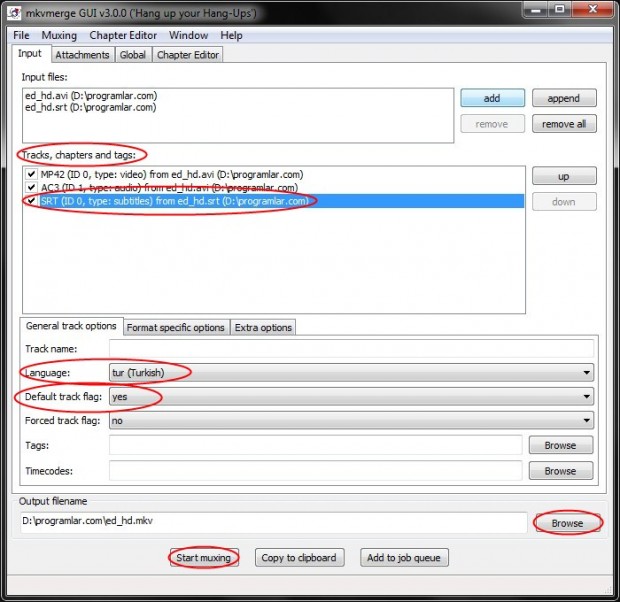
Task: Click the mkvmerge app icon in title bar
Action: [x=14, y=13]
